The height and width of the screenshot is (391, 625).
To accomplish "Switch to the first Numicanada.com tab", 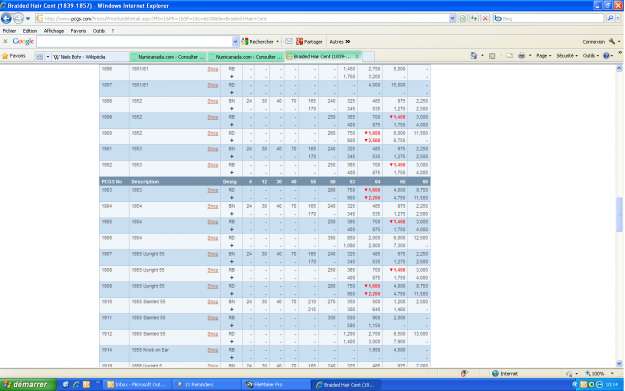I will click(x=169, y=57).
